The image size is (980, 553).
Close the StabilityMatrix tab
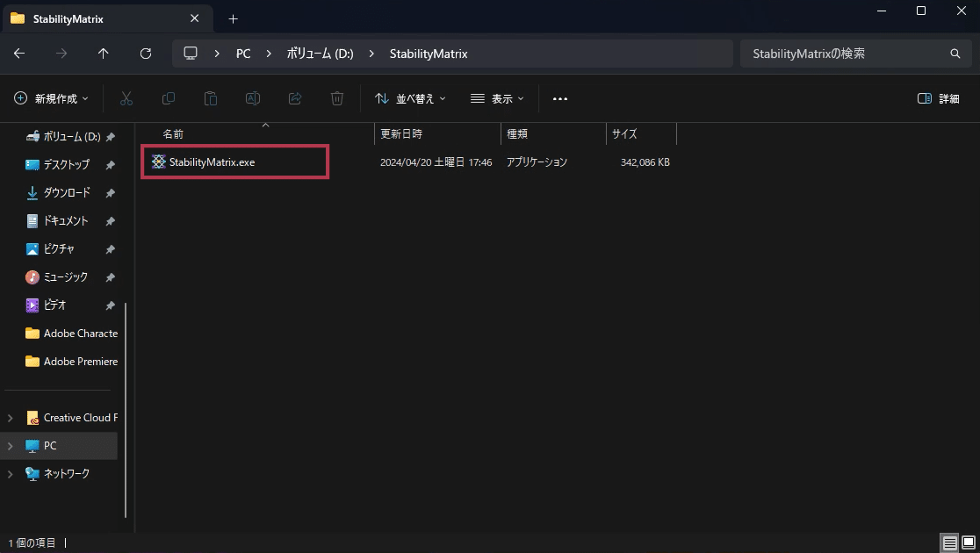(194, 18)
